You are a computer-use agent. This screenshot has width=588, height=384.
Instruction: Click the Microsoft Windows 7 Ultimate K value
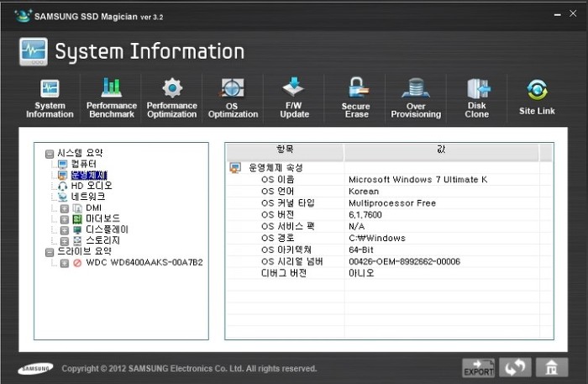(x=418, y=180)
